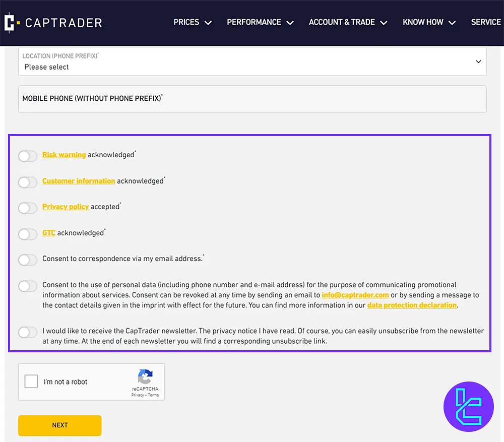Open the GTC link
The image size is (504, 442).
pos(48,233)
